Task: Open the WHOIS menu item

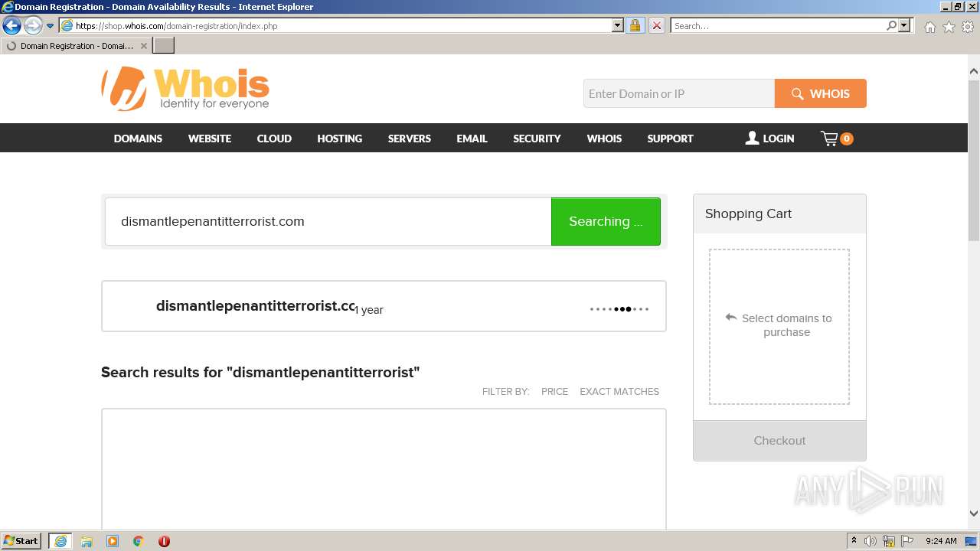Action: pyautogui.click(x=604, y=139)
